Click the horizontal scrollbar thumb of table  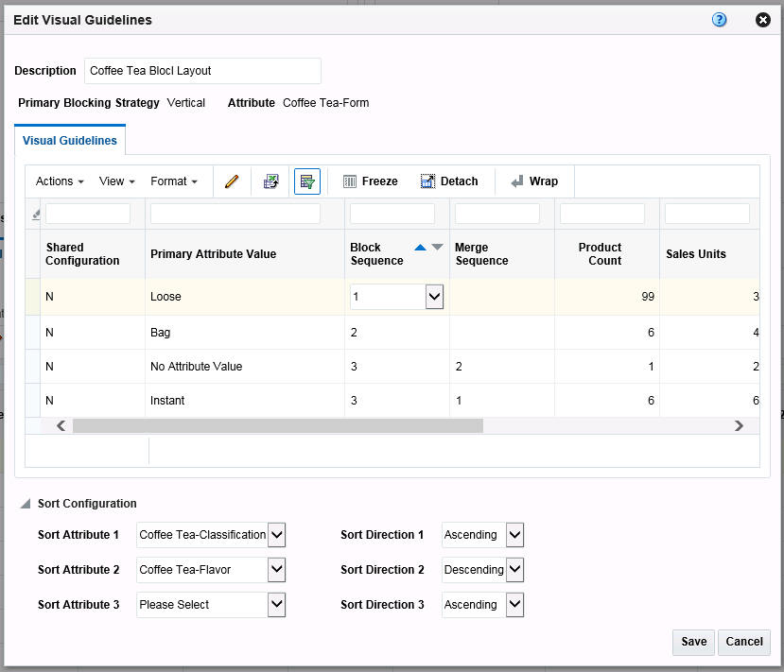point(278,425)
